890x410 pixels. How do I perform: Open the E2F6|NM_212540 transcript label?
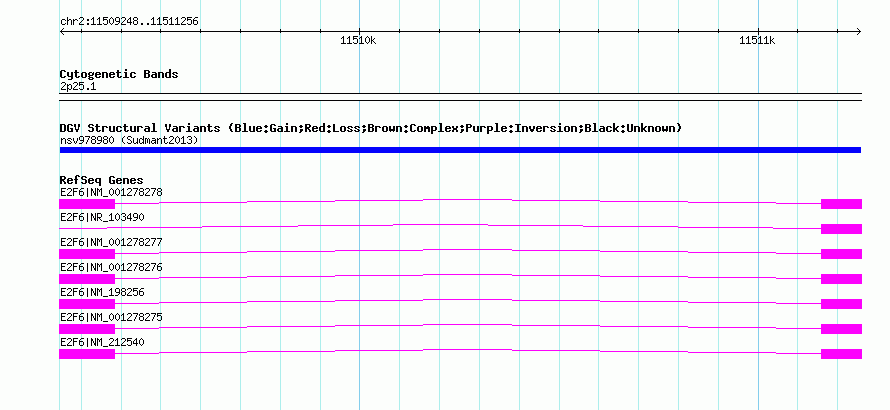(x=102, y=342)
